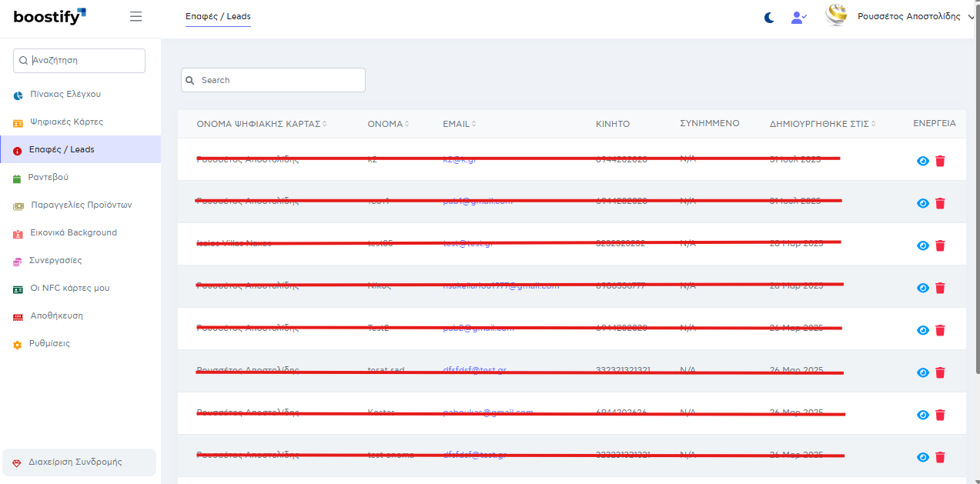Toggle dark mode moon icon
This screenshot has height=484, width=980.
click(x=769, y=17)
